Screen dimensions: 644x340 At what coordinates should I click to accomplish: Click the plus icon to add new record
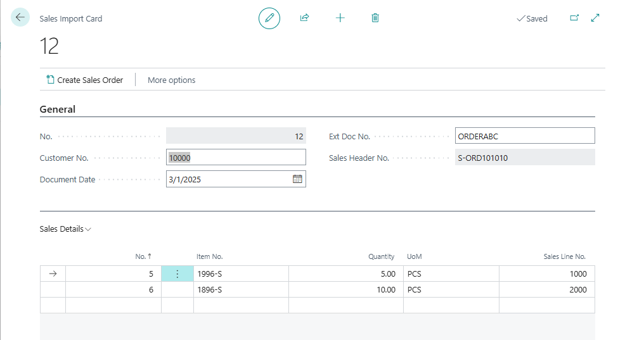(340, 18)
